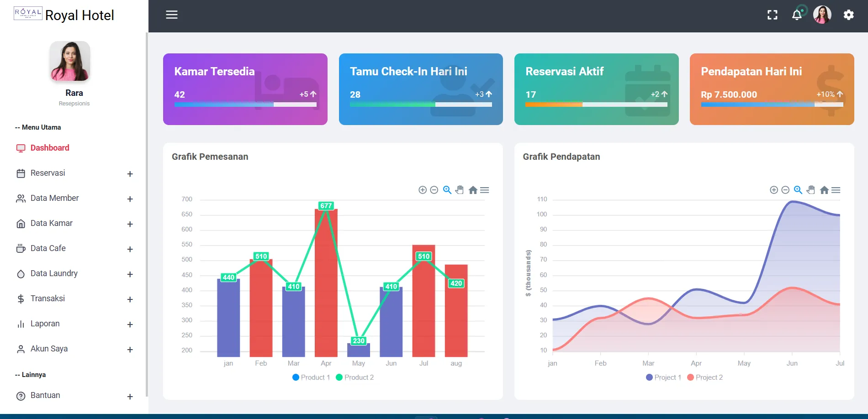
Task: Select panning hand tool on Grafik Pemesanan
Action: [460, 190]
